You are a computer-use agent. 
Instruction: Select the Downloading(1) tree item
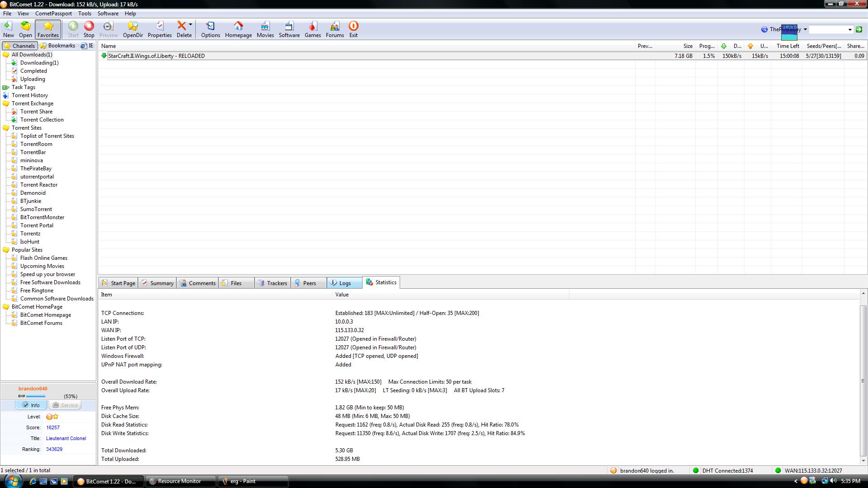click(39, 63)
